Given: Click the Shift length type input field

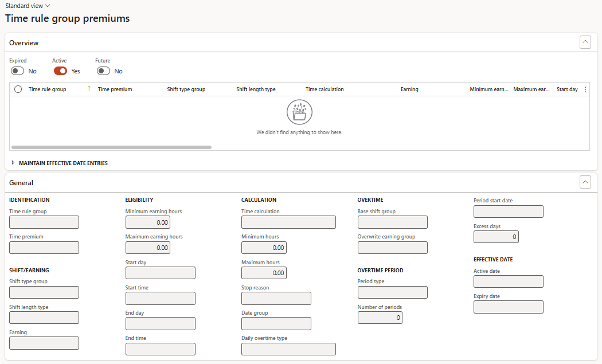Looking at the screenshot, I should [x=44, y=318].
